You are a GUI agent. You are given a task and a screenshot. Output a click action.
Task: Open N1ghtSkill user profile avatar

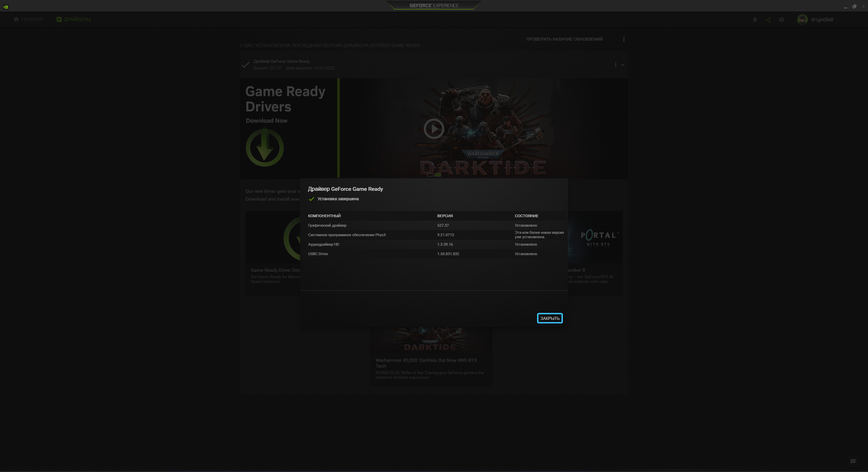pyautogui.click(x=802, y=20)
